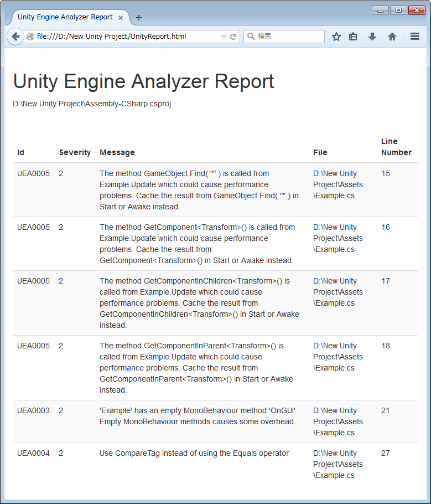The image size is (431, 504).
Task: Close the Unity Engine Analyzer Report tab
Action: click(x=121, y=17)
